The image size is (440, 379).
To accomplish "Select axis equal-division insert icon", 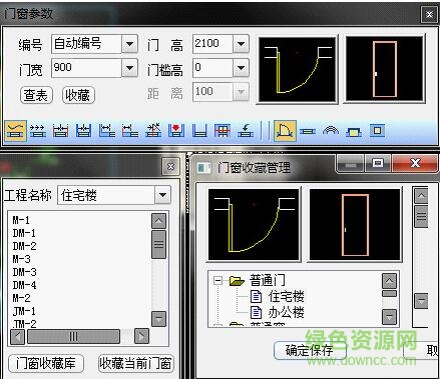I will pos(60,131).
